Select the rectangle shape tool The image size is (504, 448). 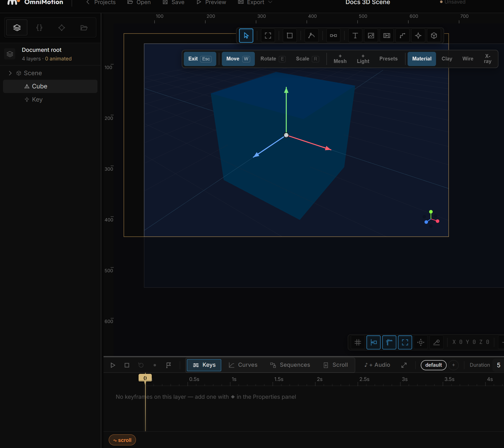290,36
